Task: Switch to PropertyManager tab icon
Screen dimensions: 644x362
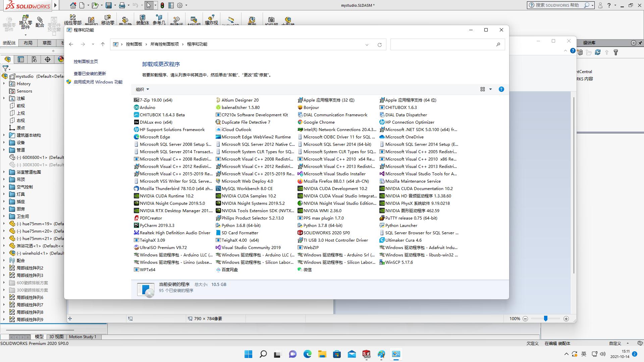Action: [x=21, y=59]
